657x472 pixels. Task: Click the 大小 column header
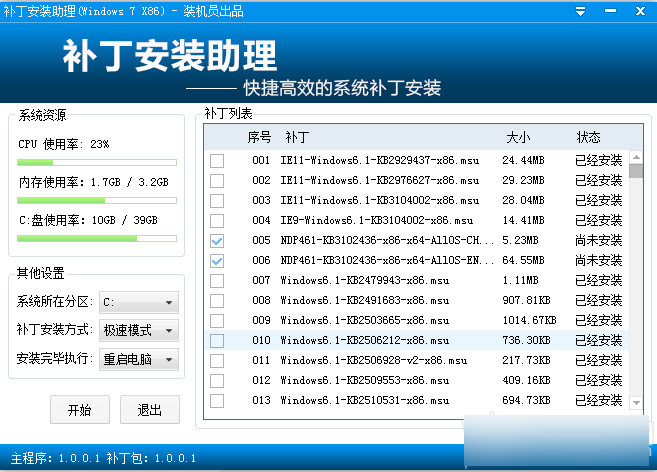(x=518, y=137)
